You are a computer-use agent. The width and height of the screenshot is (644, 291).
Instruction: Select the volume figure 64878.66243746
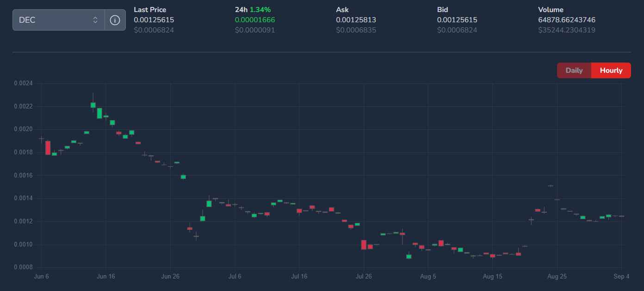point(567,20)
